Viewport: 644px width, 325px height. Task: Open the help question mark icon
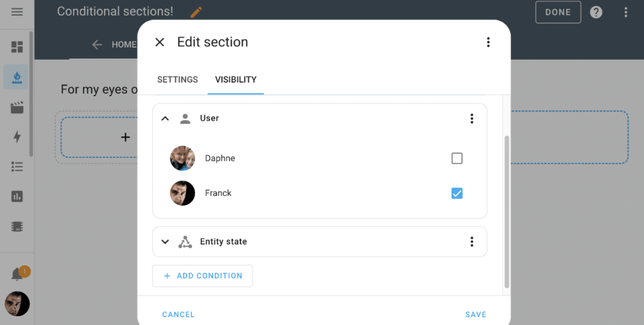(x=596, y=13)
